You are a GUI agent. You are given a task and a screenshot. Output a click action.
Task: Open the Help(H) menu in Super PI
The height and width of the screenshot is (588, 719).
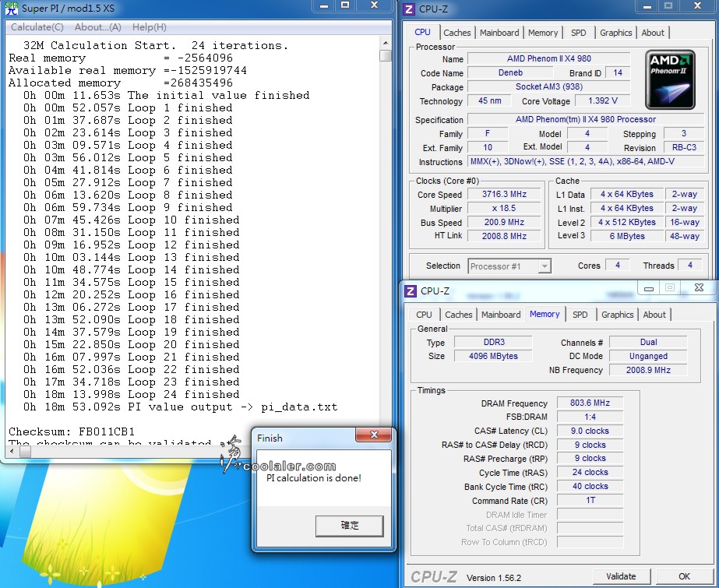(149, 27)
